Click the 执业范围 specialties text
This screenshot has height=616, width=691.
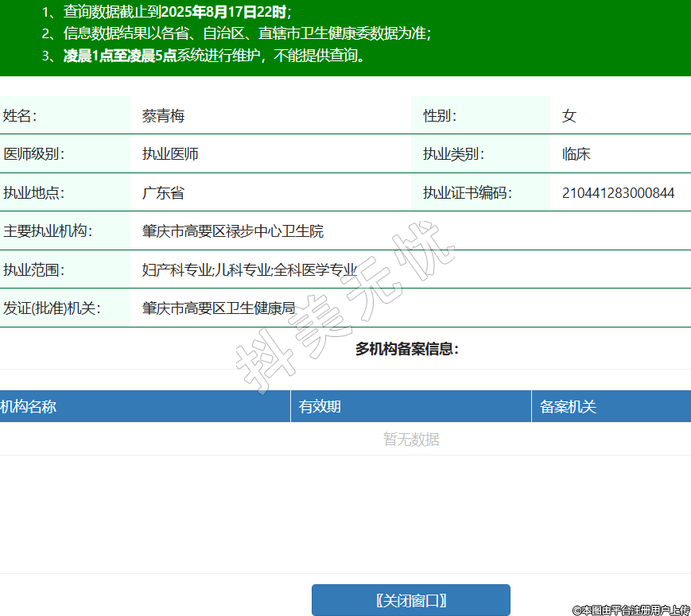(x=250, y=270)
